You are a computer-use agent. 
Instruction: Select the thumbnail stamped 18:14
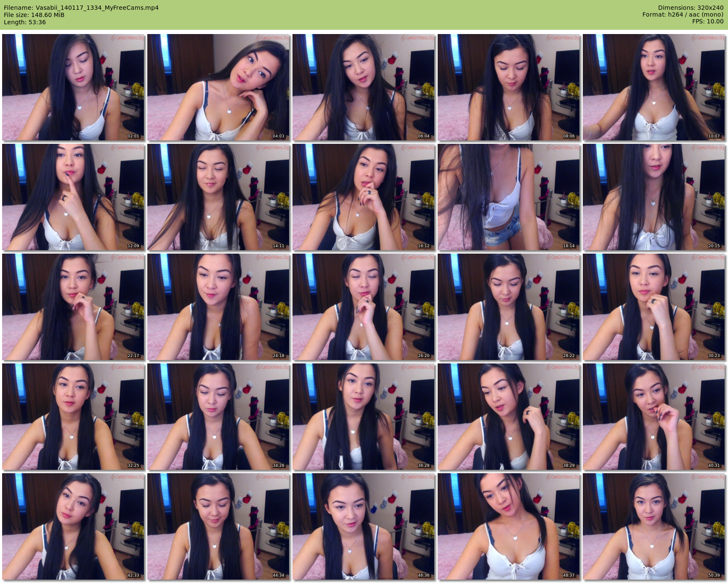click(x=509, y=197)
